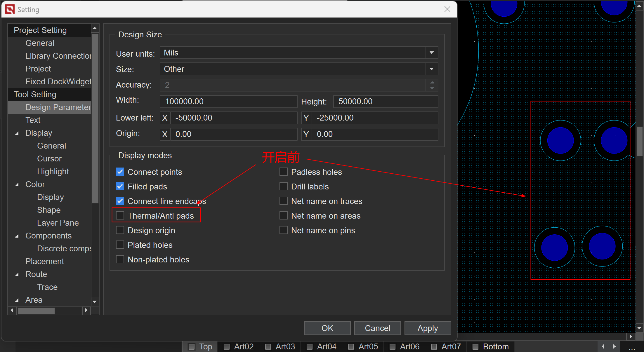
Task: Click the Art04 layer square icon
Action: (310, 347)
